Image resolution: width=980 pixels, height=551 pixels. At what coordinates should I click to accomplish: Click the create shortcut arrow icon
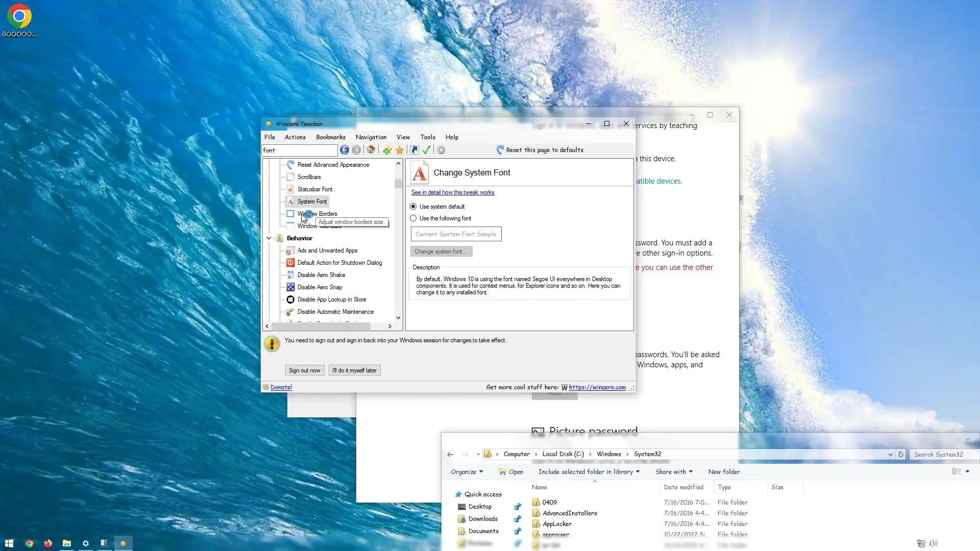414,150
